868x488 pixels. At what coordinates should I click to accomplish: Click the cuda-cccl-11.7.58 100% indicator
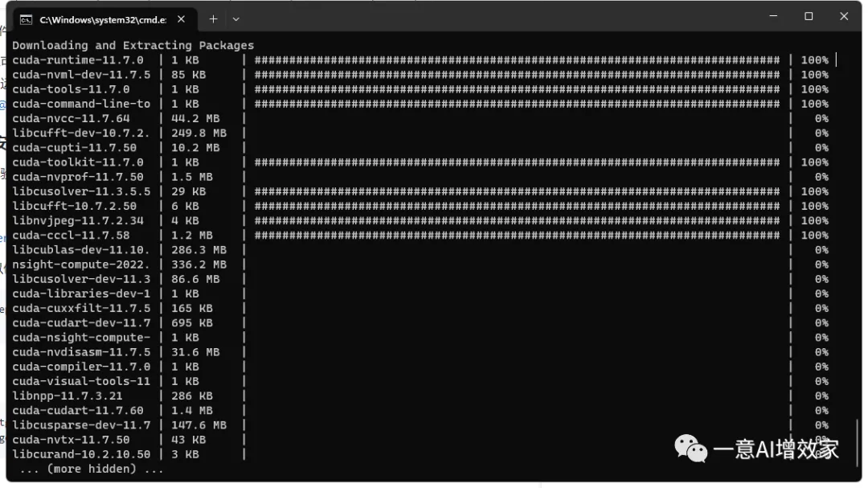(814, 236)
